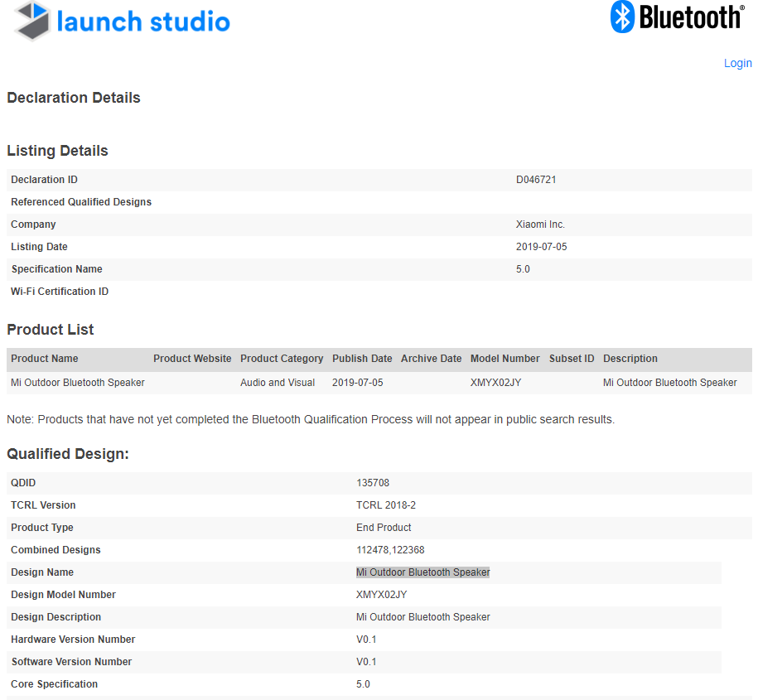Click Combined Designs value 112478,122368
Image resolution: width=758 pixels, height=700 pixels.
[390, 550]
